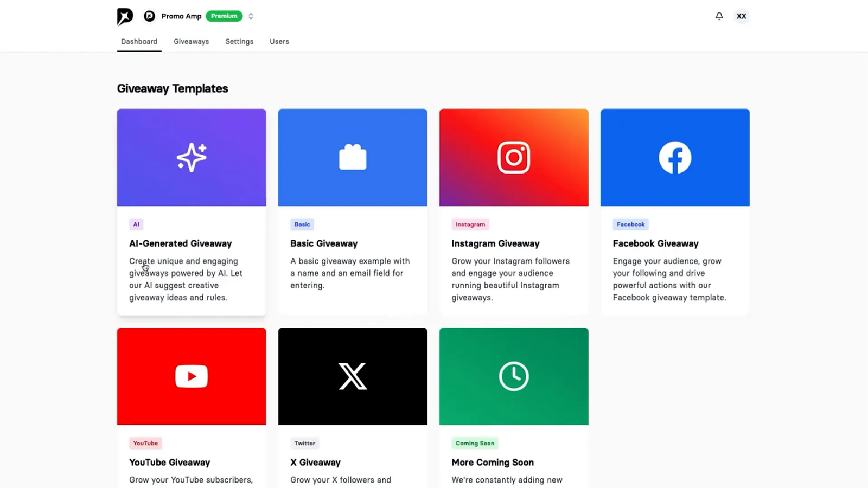Open the Users tab

pyautogui.click(x=279, y=42)
